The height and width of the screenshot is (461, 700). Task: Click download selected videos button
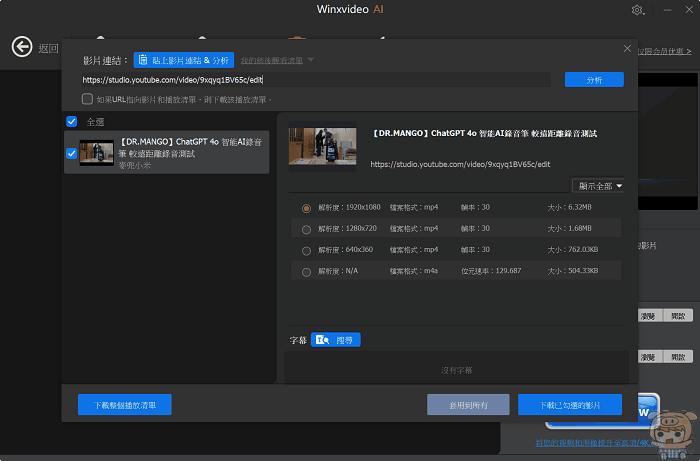(570, 405)
